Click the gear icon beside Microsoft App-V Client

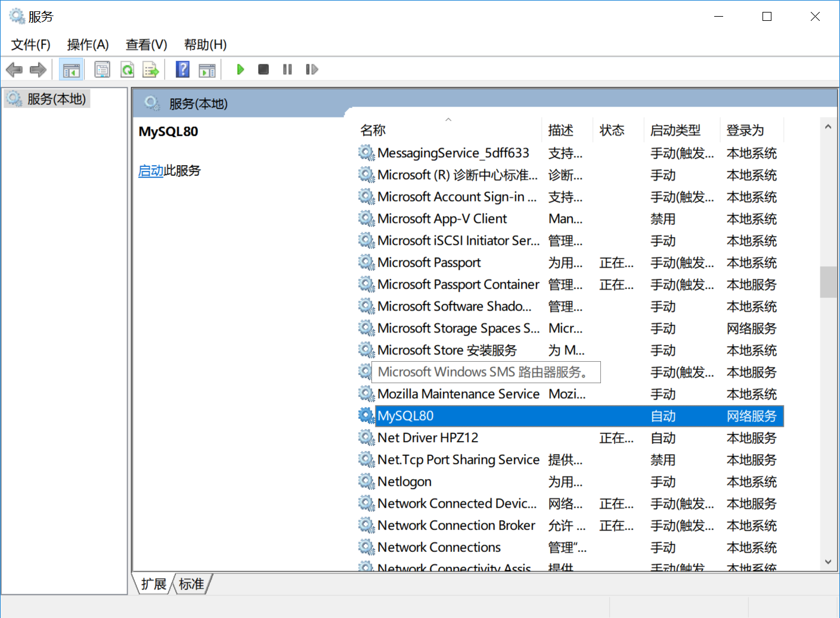[366, 219]
